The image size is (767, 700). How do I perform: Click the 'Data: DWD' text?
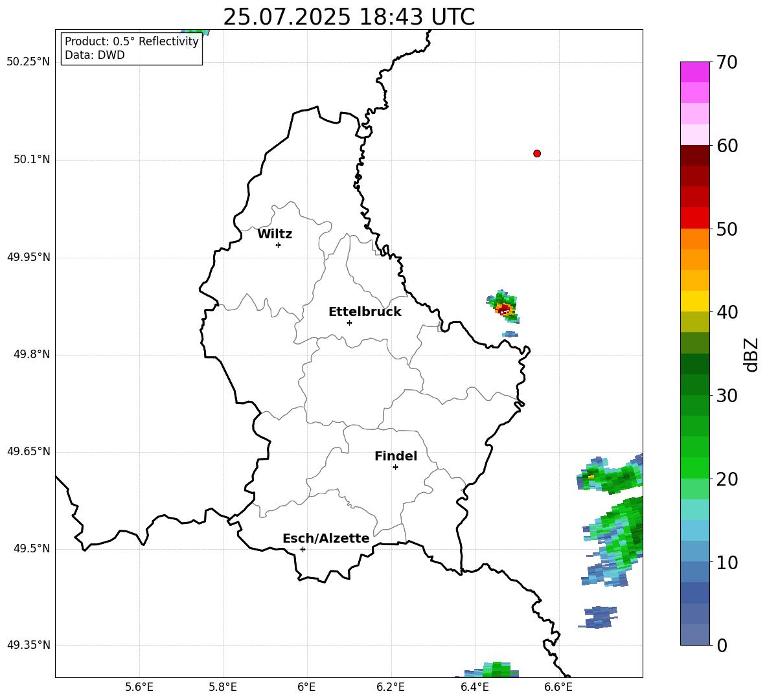tap(95, 55)
